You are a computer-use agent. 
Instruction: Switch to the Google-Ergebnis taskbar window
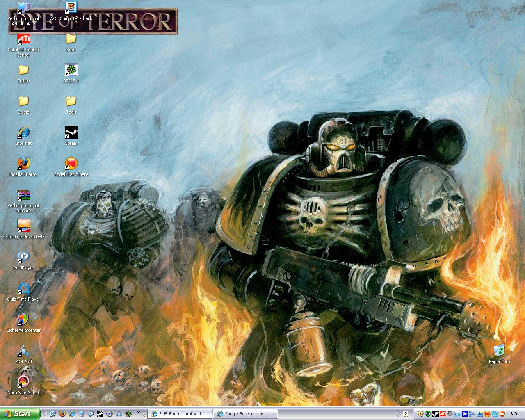point(246,414)
